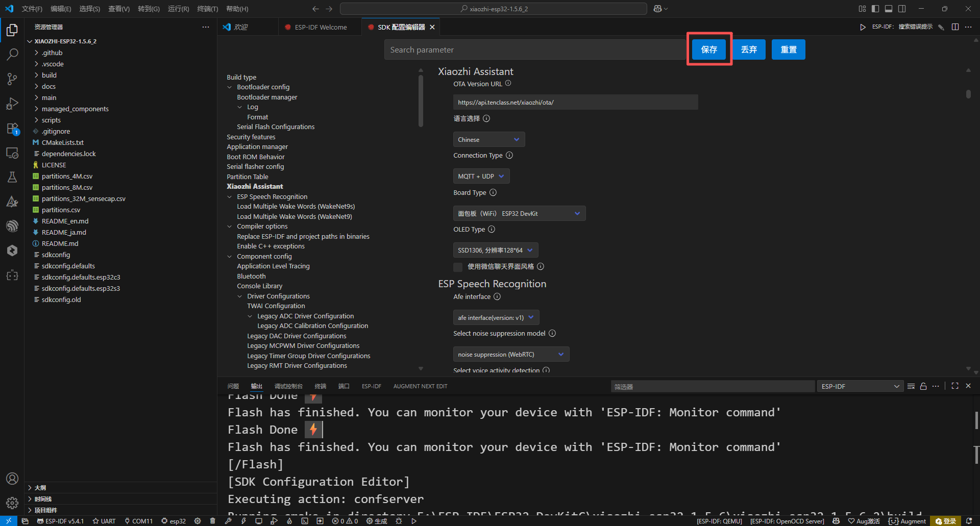Click SDK Configuration Editor gear in status bar
The height and width of the screenshot is (526, 980).
coord(198,521)
